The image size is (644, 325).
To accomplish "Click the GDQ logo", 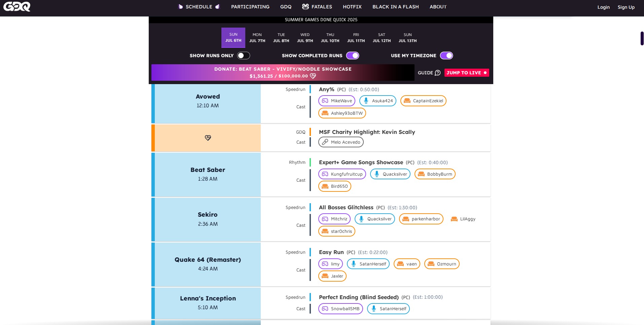I will coord(17,7).
